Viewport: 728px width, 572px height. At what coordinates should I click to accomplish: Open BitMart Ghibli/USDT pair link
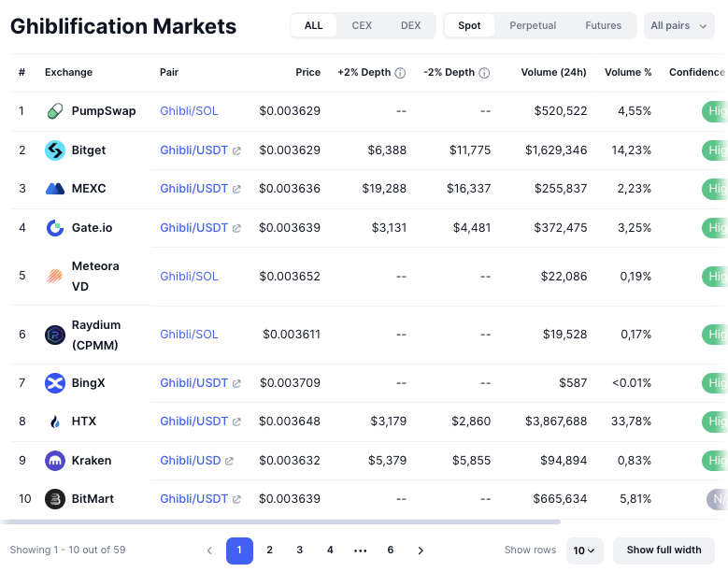click(194, 499)
